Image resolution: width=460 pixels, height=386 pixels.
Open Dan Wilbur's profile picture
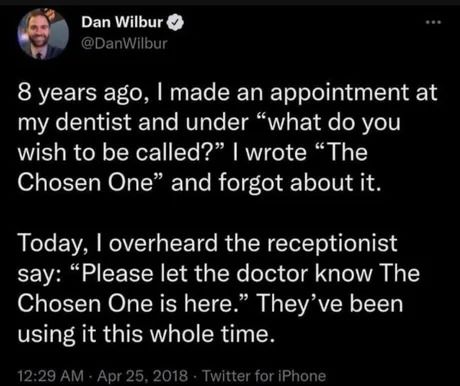point(43,34)
